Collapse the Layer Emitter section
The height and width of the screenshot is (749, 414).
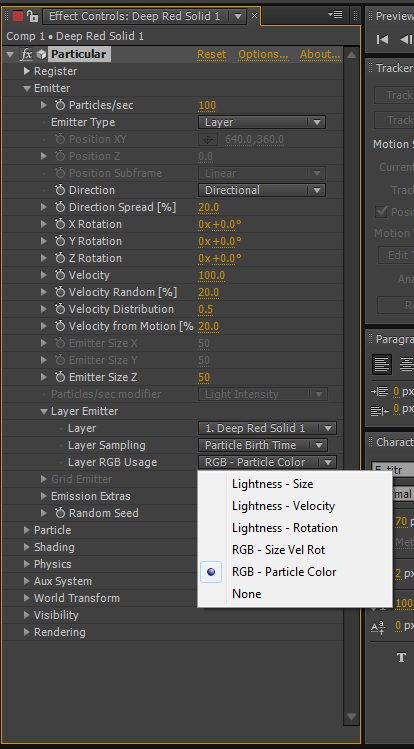(44, 411)
